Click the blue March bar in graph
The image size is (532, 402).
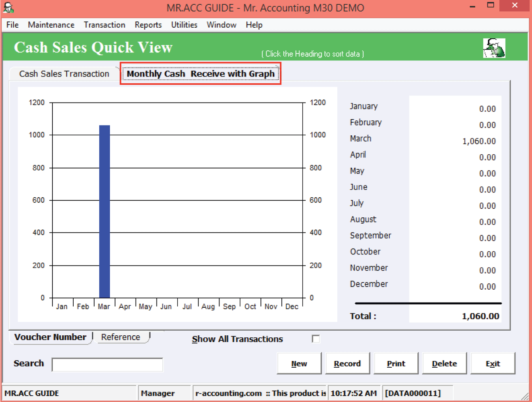pyautogui.click(x=104, y=211)
